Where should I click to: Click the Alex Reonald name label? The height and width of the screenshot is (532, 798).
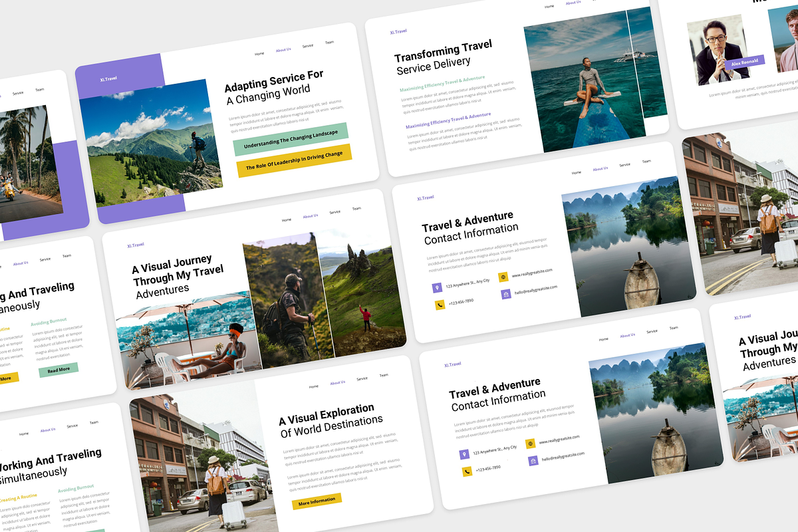pos(744,63)
